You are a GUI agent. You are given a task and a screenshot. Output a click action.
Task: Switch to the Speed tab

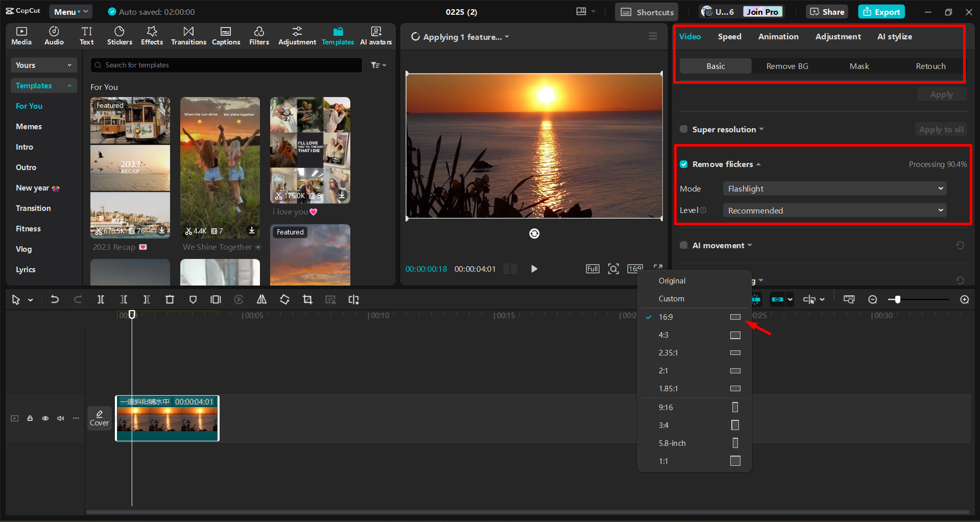(729, 36)
